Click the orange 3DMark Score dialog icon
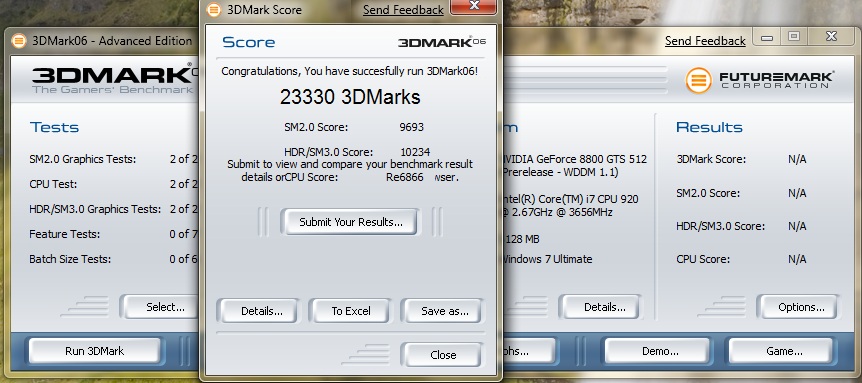The image size is (862, 383). (214, 10)
